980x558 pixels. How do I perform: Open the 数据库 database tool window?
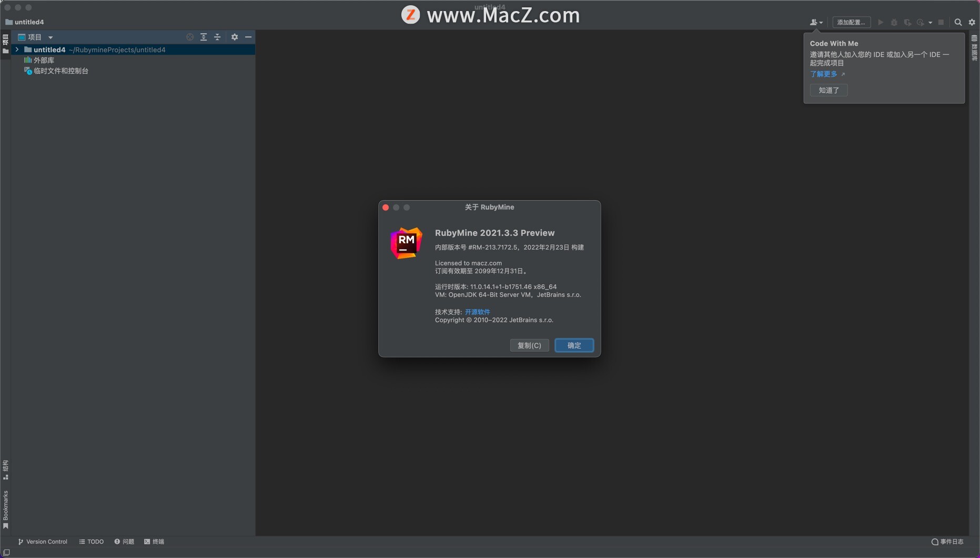point(974,47)
